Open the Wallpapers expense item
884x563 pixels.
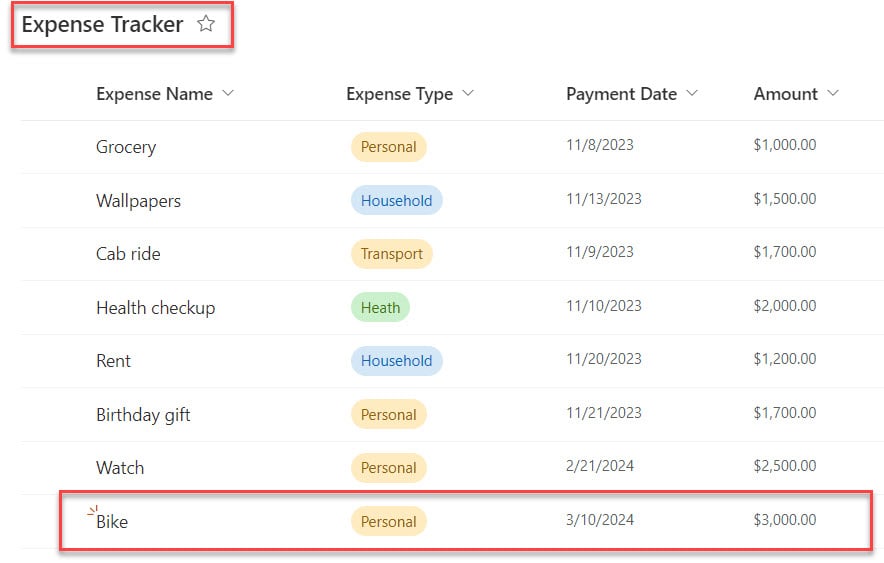(139, 201)
